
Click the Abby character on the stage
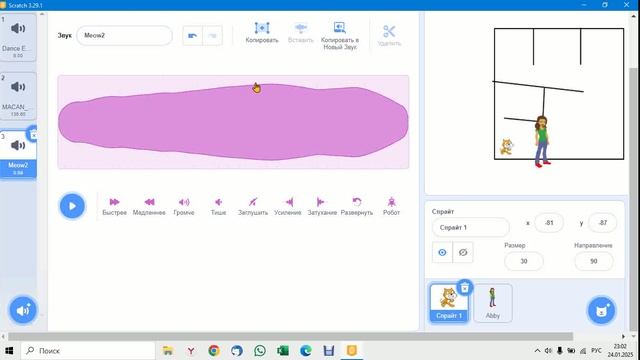tap(542, 141)
